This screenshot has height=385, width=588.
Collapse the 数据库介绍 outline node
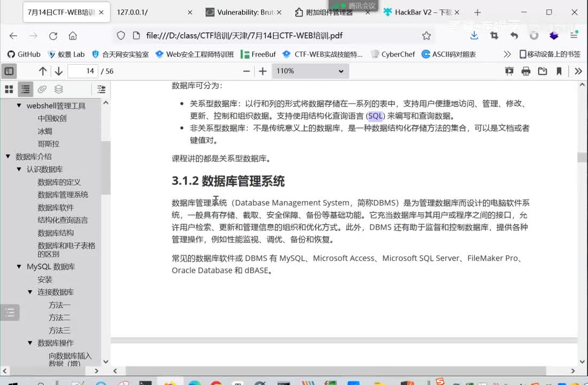click(x=8, y=156)
